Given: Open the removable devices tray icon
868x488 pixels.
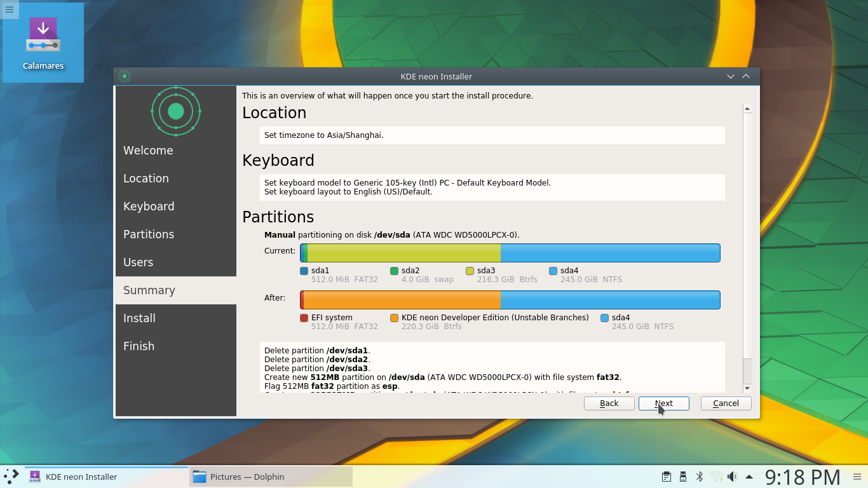Looking at the screenshot, I should (682, 477).
